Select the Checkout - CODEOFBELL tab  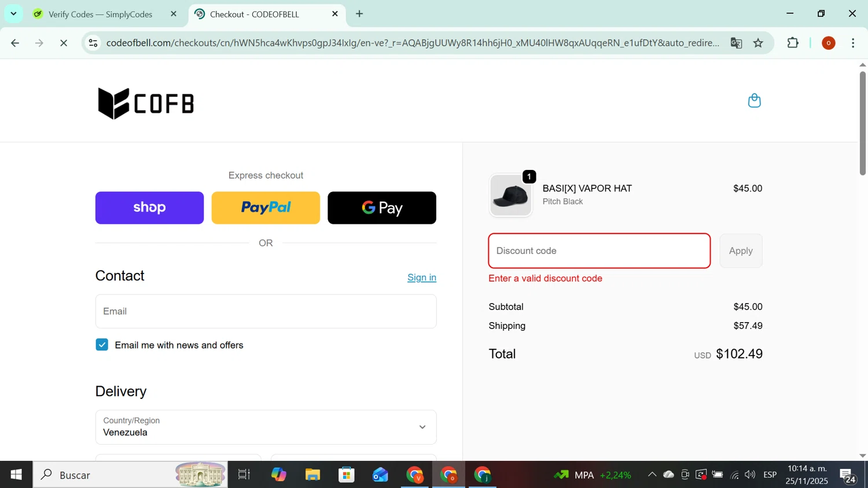point(255,14)
